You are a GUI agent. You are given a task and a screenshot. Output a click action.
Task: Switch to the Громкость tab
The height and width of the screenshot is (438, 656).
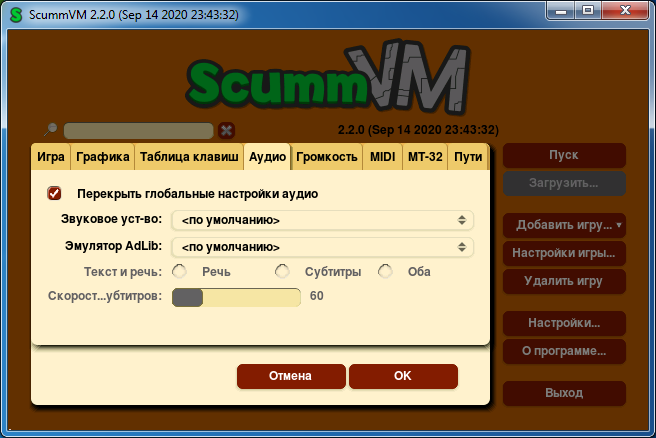pyautogui.click(x=327, y=157)
